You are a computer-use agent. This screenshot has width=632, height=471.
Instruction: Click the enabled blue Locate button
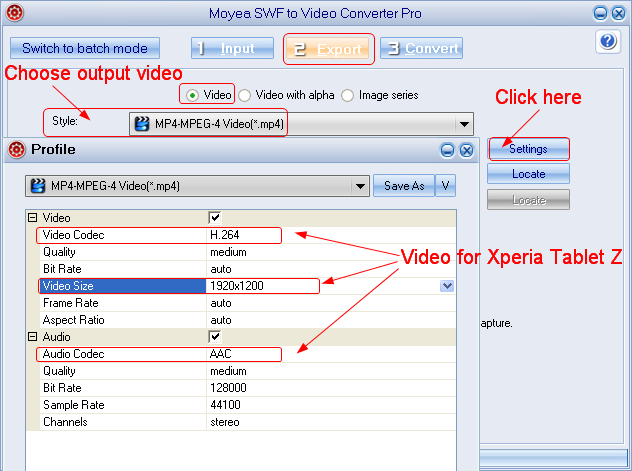tap(528, 174)
